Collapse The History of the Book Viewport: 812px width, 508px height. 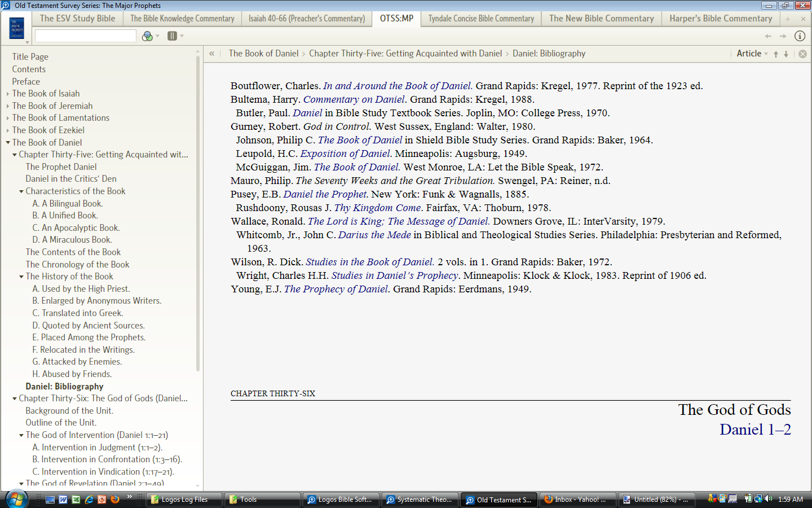[21, 277]
